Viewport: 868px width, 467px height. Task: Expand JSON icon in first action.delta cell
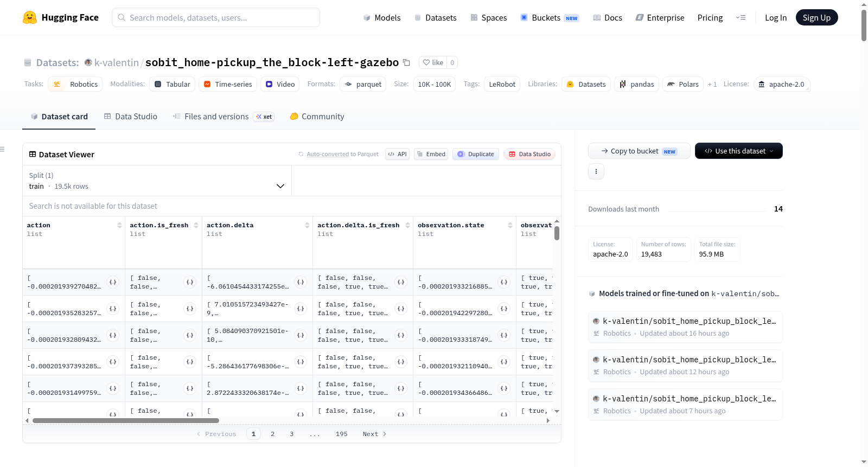click(x=301, y=282)
